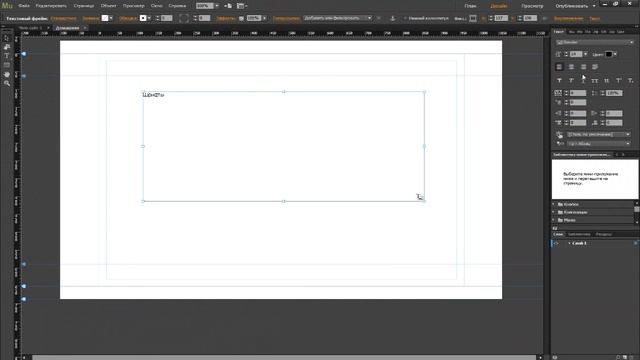
Task: Open the Справка menu
Action: (x=177, y=6)
